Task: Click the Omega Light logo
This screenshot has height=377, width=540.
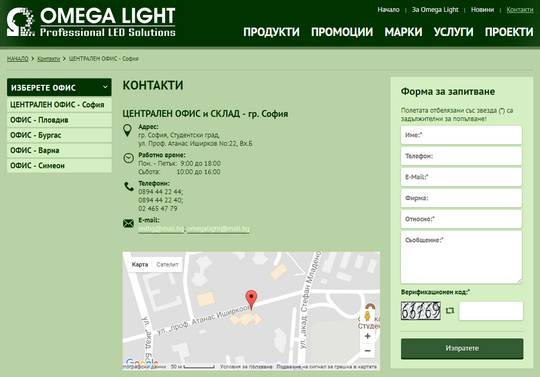Action: tap(91, 22)
